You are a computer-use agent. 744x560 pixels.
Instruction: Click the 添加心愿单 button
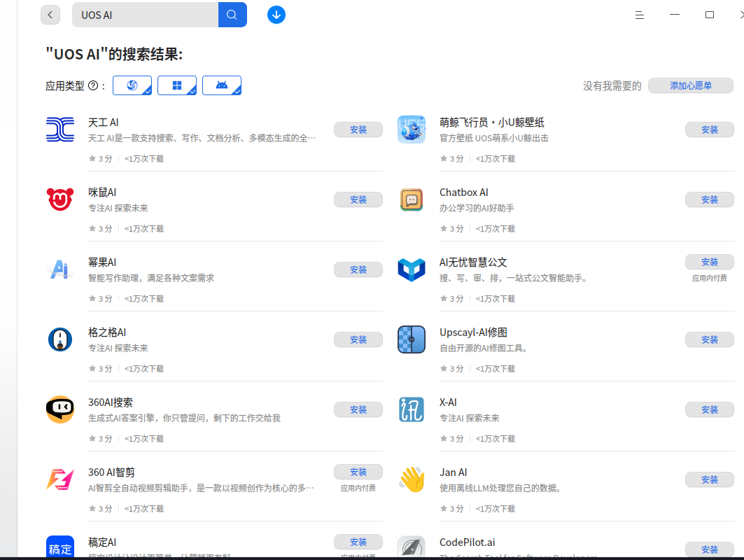(691, 86)
